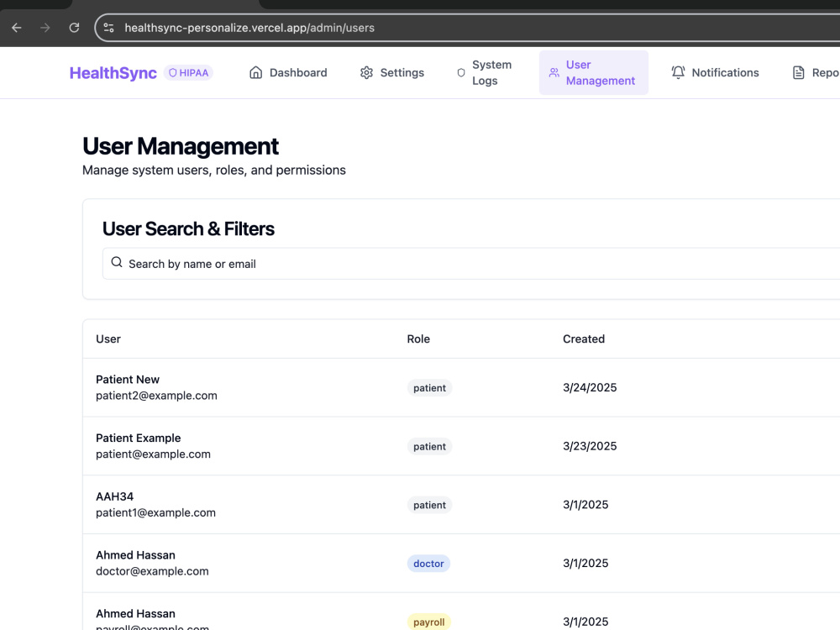Click the User Management page heading
Viewport: 840px width, 630px height.
pos(181,146)
